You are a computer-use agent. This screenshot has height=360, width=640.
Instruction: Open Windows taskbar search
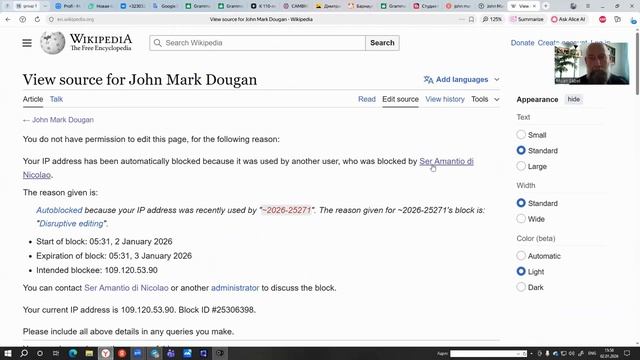point(24,353)
